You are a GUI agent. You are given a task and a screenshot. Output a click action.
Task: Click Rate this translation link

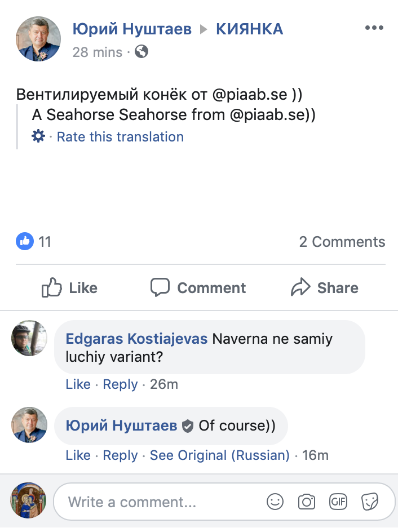click(120, 137)
